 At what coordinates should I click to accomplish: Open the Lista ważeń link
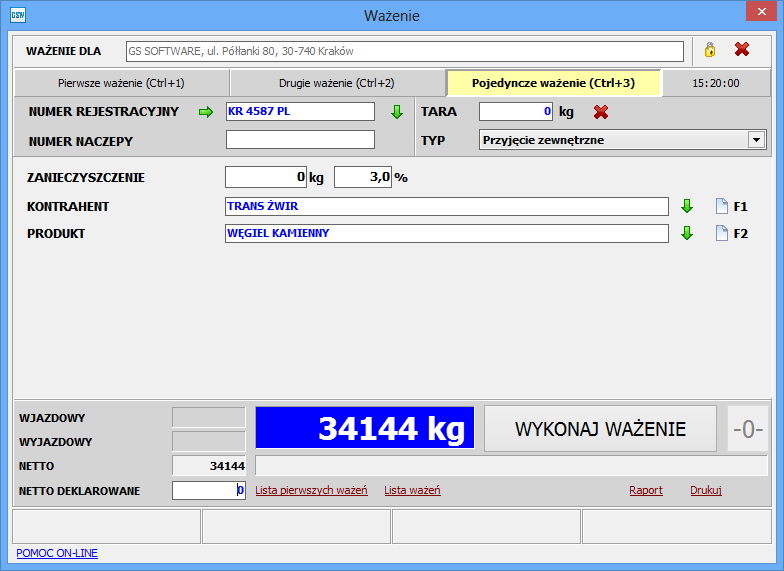point(412,490)
